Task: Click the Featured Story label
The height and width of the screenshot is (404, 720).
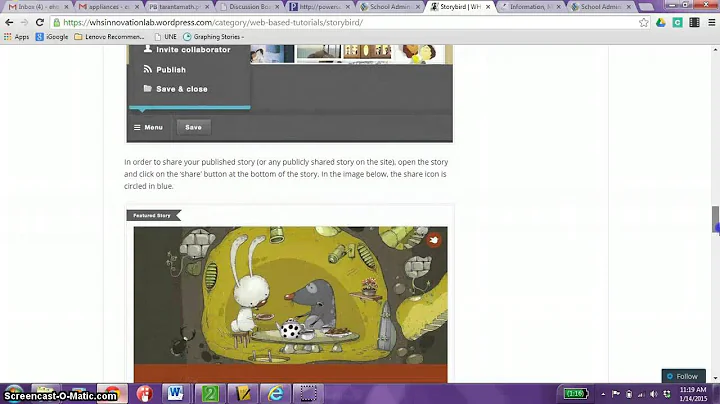Action: point(152,215)
